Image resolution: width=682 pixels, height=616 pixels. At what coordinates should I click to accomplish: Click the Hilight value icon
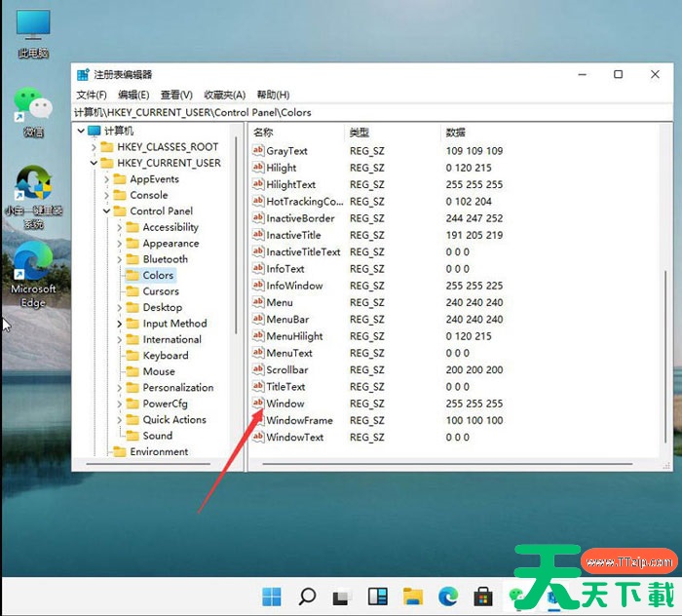258,168
